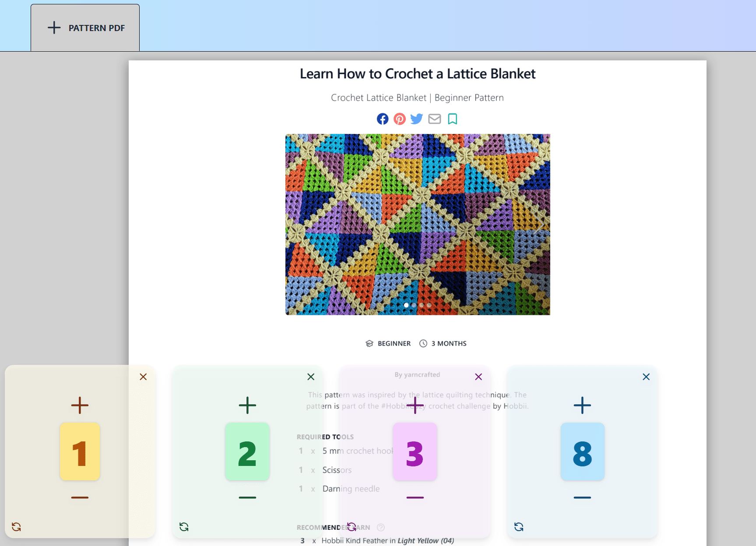Jump to second carousel image dot

(414, 305)
